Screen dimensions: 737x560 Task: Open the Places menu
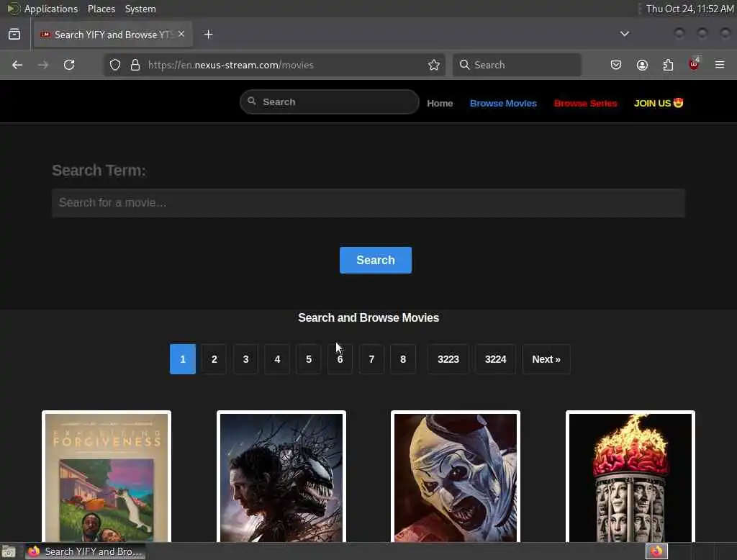[101, 9]
